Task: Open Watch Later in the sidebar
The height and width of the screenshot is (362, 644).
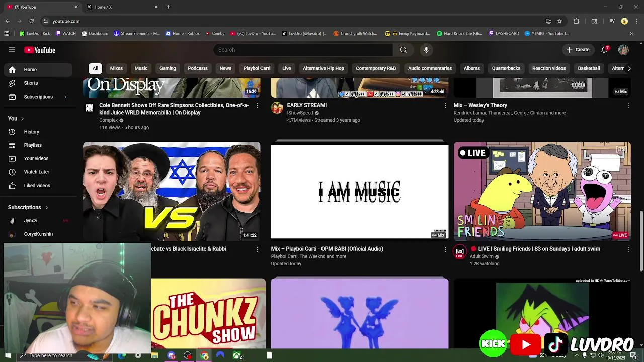Action: (36, 172)
